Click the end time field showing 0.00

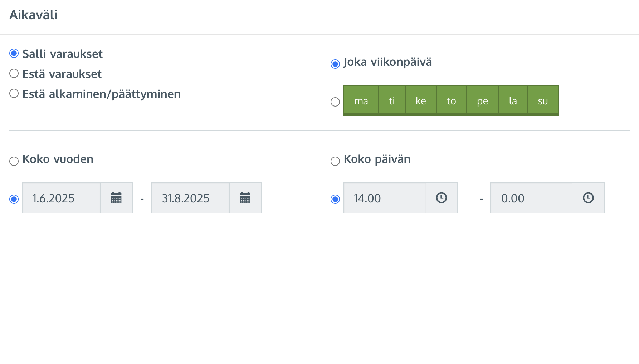(x=531, y=198)
